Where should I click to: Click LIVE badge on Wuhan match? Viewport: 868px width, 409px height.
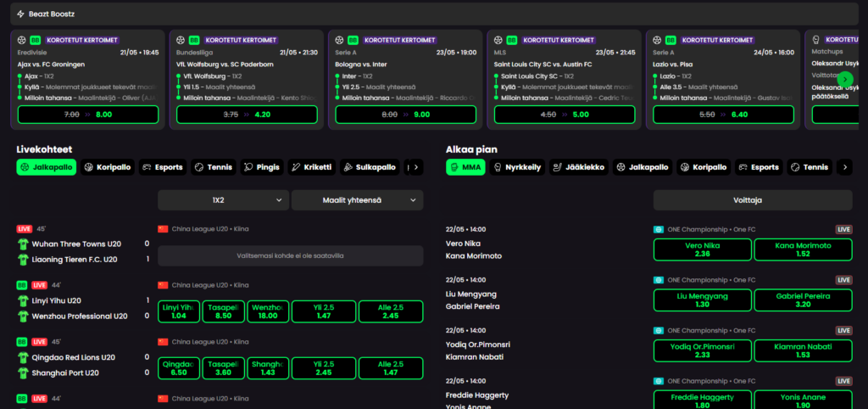coord(25,228)
